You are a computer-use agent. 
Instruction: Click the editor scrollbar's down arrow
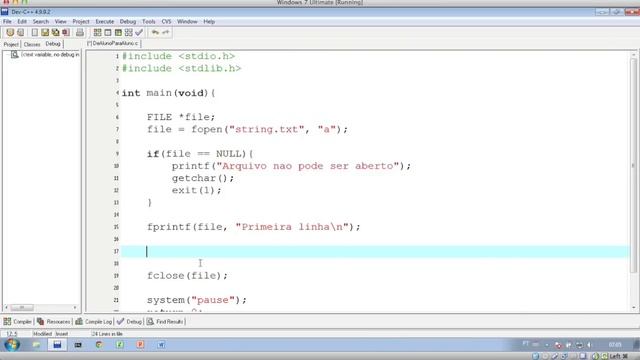click(633, 308)
